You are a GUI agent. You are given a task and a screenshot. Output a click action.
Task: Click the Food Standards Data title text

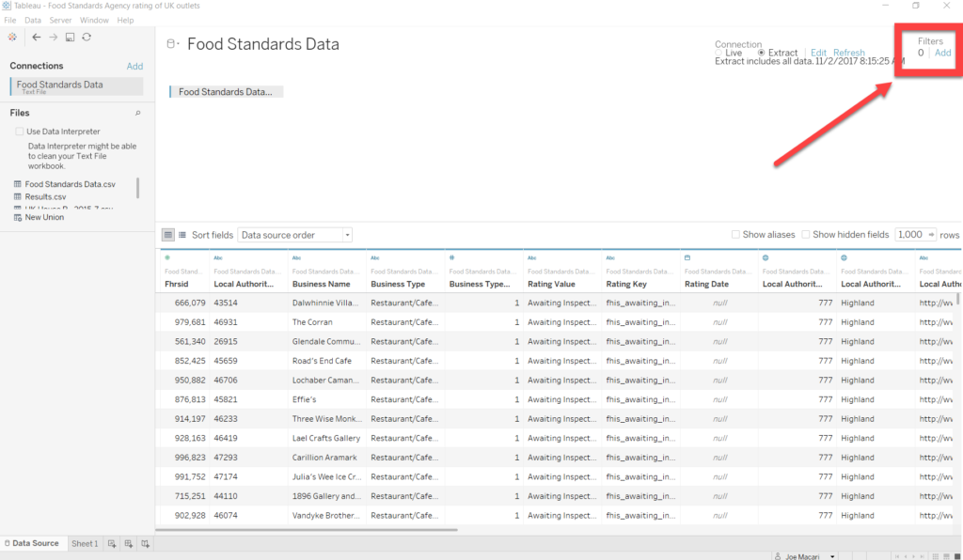coord(263,44)
